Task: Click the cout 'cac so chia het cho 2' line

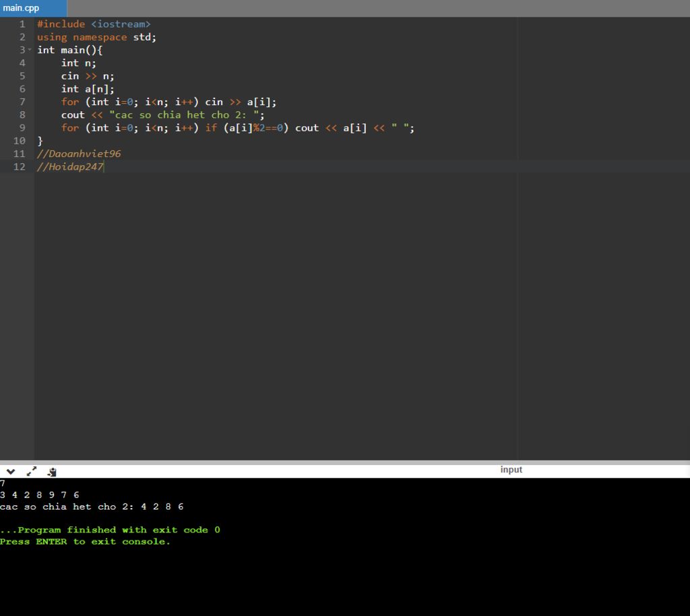Action: click(x=163, y=115)
